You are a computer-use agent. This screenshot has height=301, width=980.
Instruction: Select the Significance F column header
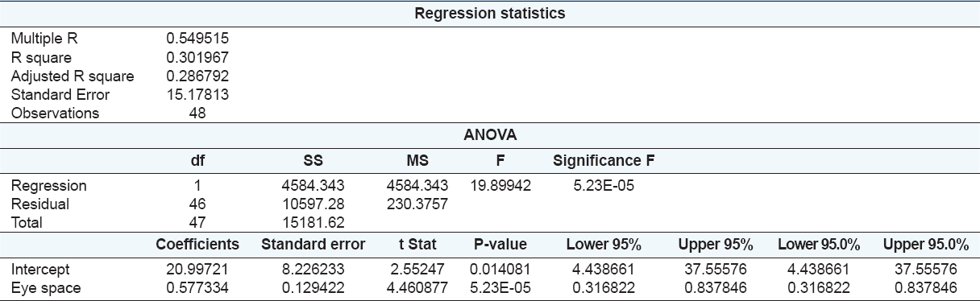(x=603, y=161)
